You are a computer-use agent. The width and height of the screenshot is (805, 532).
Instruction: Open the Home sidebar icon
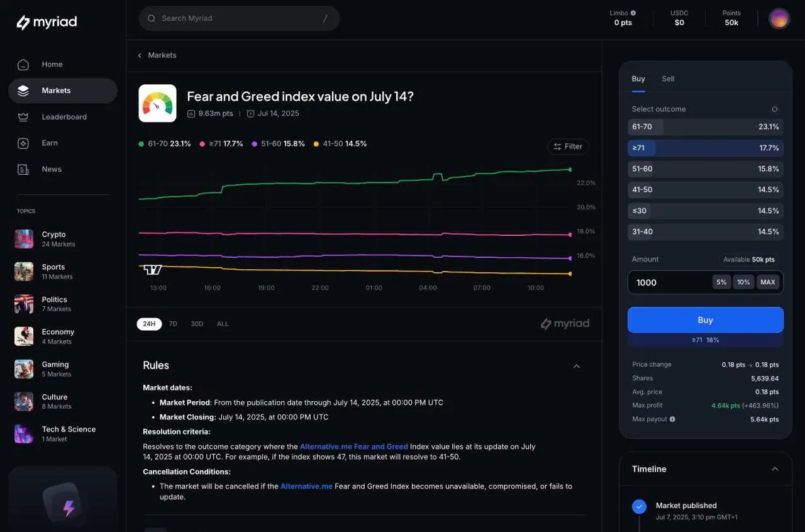click(x=23, y=64)
